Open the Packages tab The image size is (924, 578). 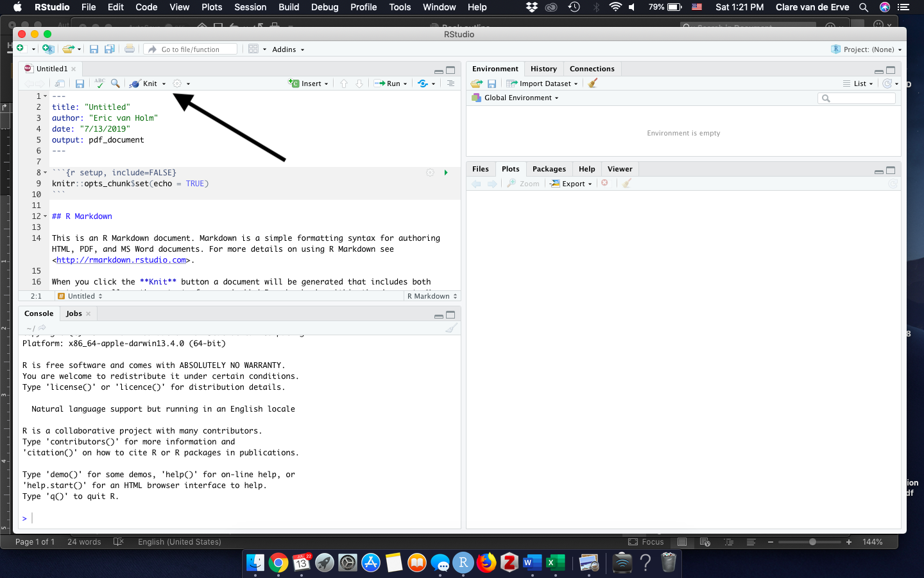click(x=549, y=169)
